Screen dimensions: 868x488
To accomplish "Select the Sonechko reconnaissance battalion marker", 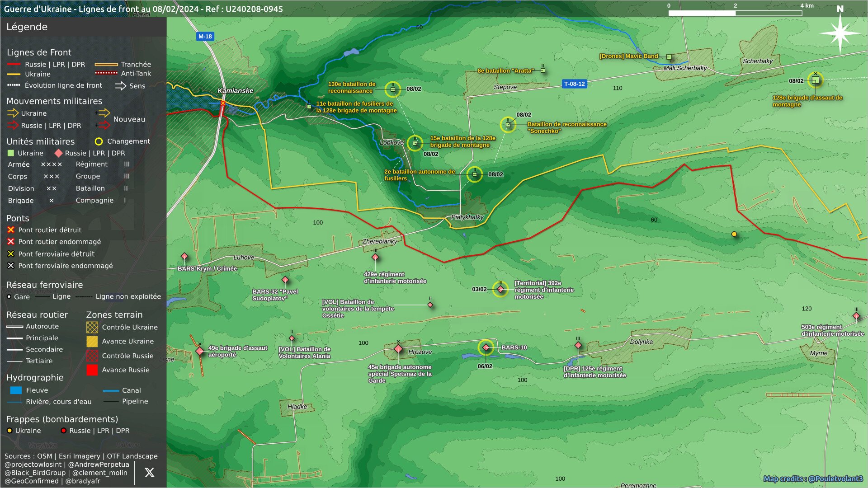I will (x=508, y=125).
